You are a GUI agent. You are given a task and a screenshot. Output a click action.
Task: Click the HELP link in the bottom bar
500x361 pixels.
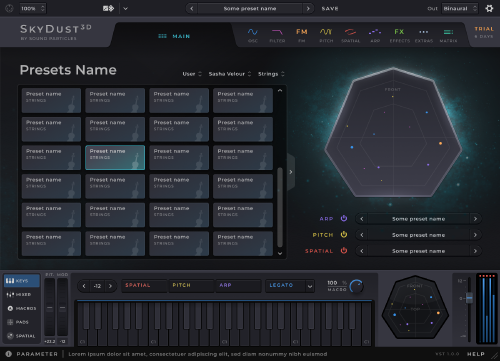476,354
